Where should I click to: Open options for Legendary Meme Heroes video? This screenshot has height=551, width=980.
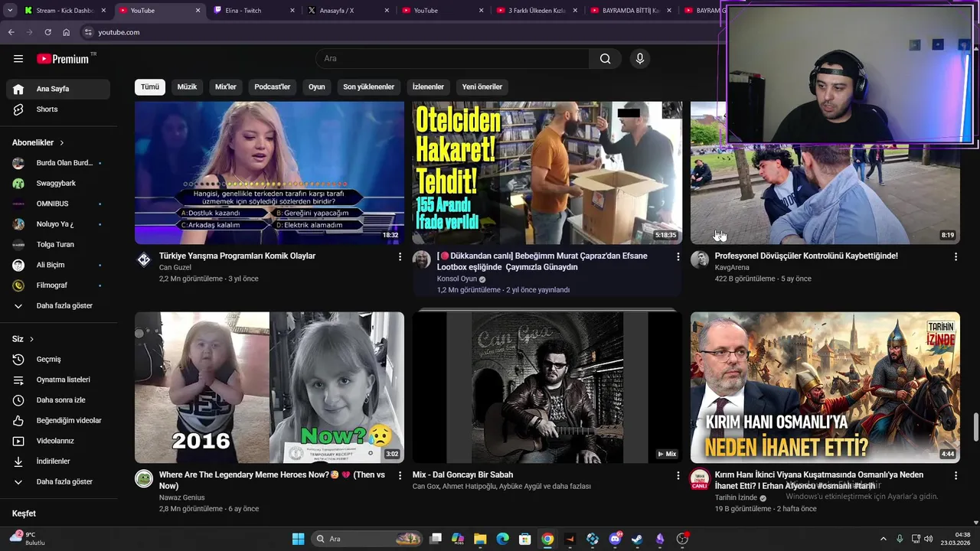(400, 476)
